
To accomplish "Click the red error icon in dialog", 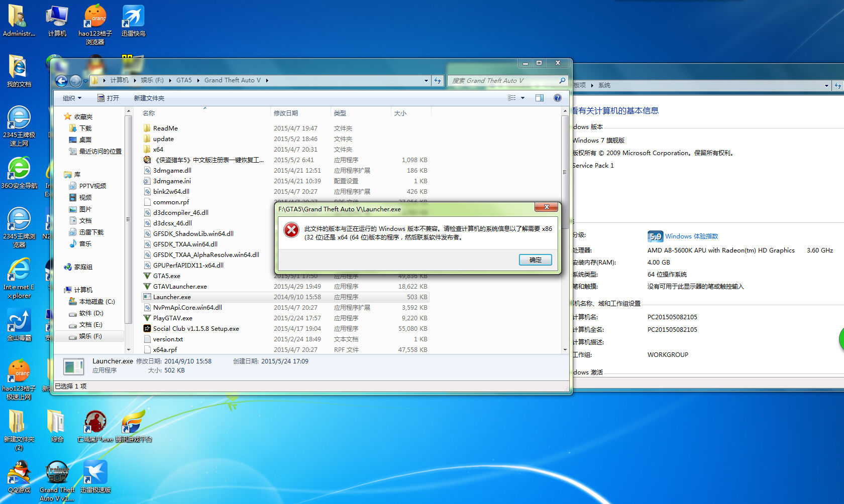I will (291, 230).
